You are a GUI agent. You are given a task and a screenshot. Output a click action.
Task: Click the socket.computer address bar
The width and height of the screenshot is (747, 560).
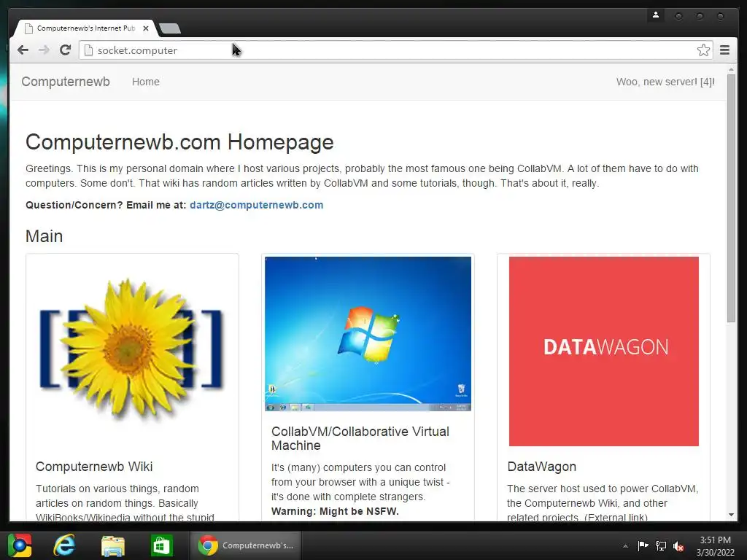[395, 50]
